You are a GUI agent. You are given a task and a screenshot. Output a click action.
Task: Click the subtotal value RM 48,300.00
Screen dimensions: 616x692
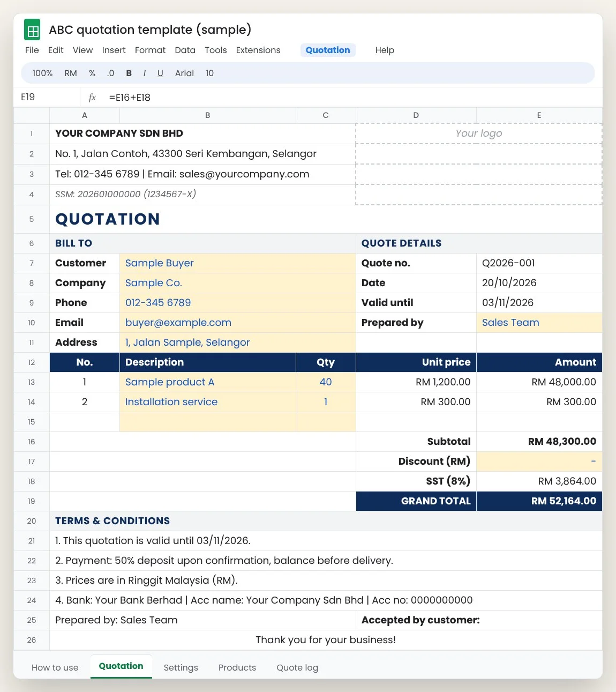tap(539, 442)
